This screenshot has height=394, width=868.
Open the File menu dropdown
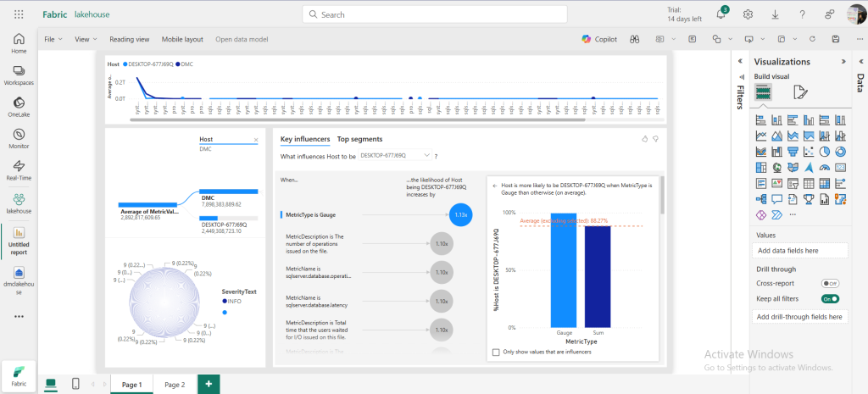click(x=53, y=39)
